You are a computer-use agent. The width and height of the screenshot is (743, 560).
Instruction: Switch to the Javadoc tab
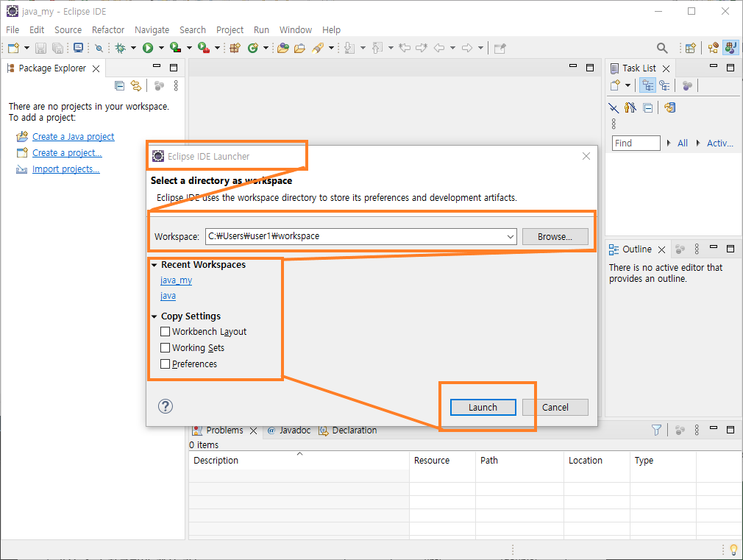[288, 430]
